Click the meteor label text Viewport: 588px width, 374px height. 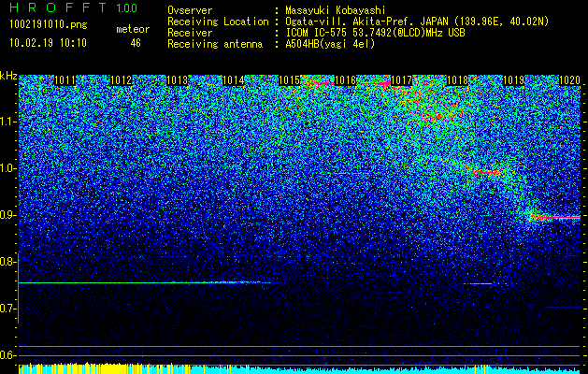133,29
